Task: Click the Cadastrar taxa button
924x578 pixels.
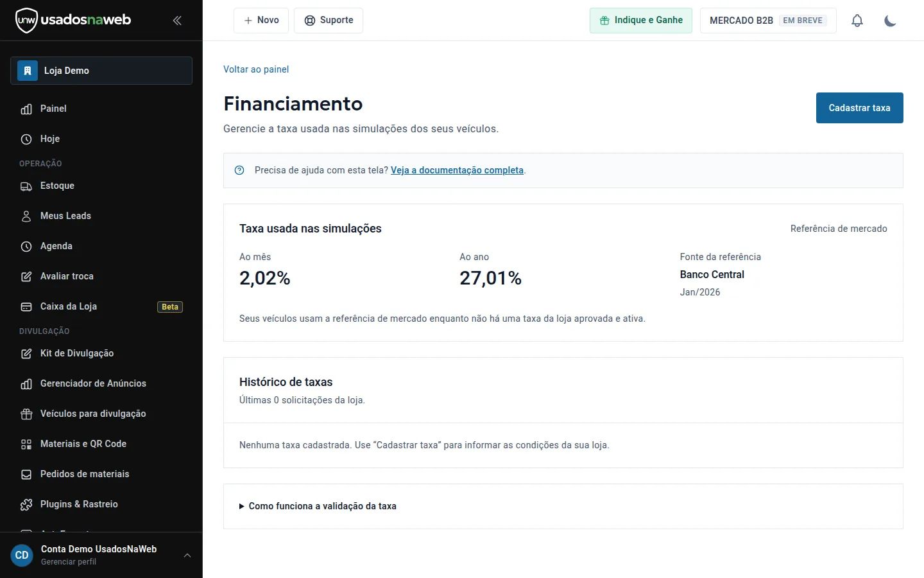Action: [859, 108]
